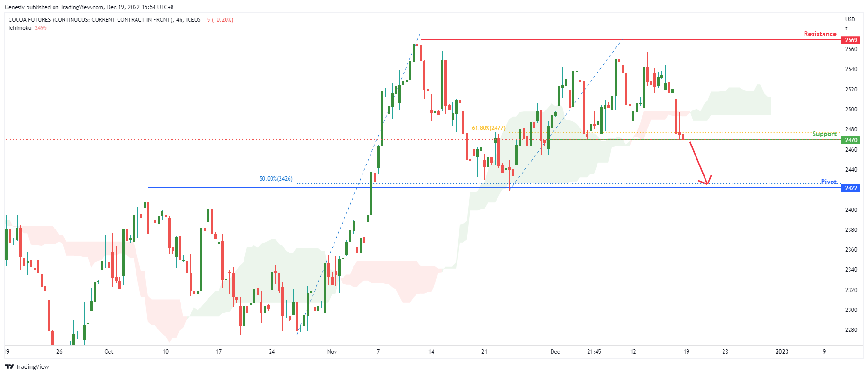Click the 21:45 time axis label
This screenshot has height=375, width=868.
594,352
